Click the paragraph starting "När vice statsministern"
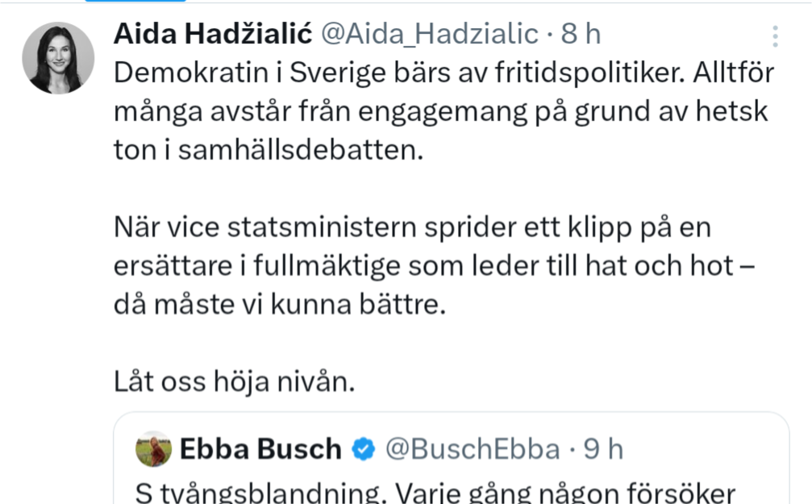The height and width of the screenshot is (504, 812). (435, 268)
